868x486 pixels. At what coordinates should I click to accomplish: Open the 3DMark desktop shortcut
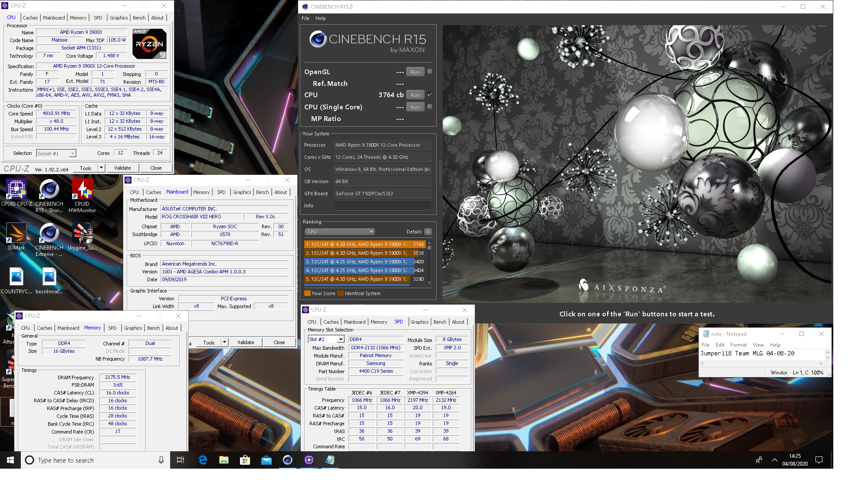click(16, 236)
